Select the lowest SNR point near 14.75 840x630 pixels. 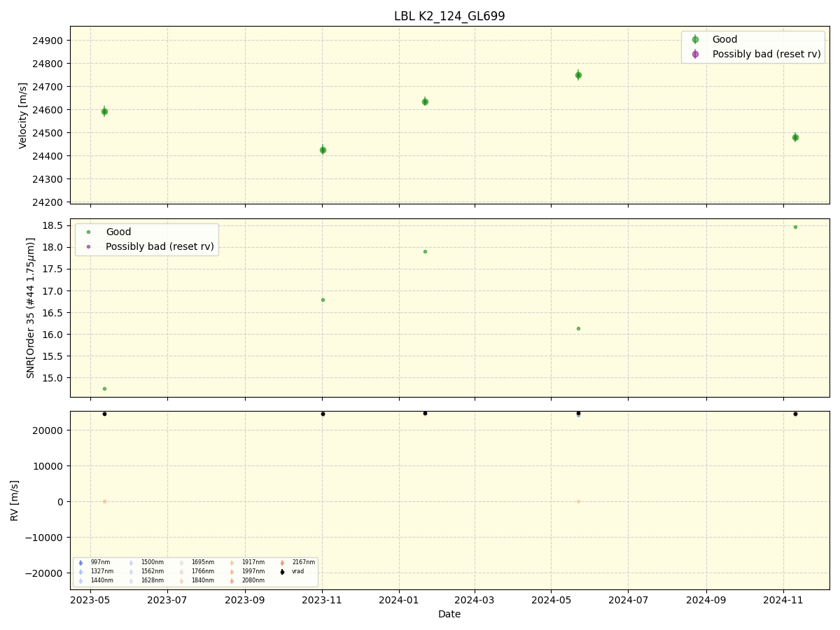[x=104, y=388]
